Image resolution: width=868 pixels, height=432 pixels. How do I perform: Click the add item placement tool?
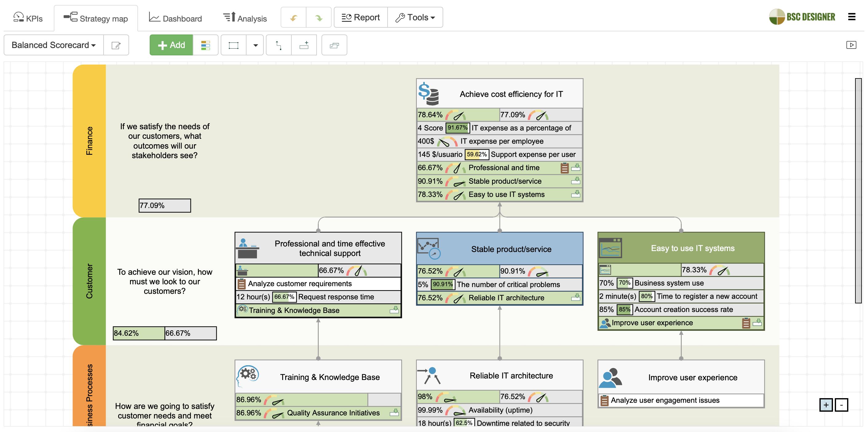(304, 45)
